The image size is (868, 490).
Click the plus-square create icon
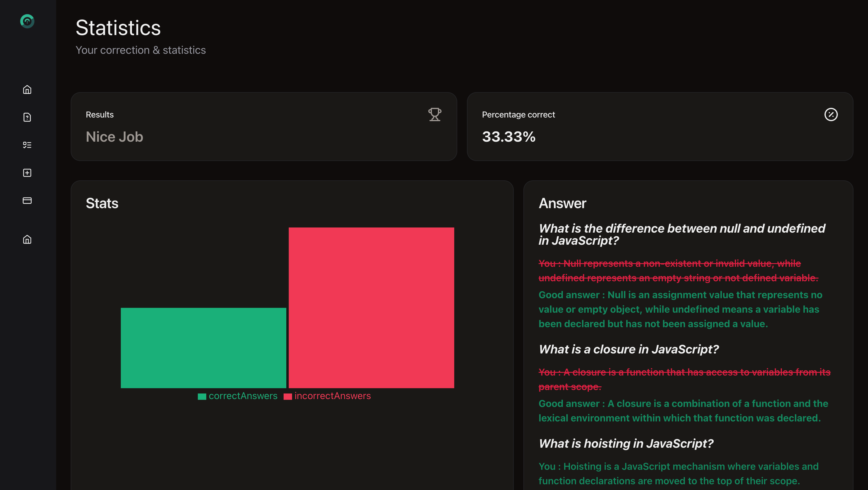point(27,173)
